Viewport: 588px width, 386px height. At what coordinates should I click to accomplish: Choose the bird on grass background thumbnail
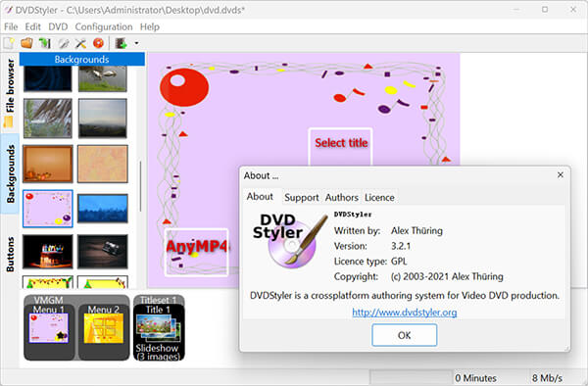(103, 78)
